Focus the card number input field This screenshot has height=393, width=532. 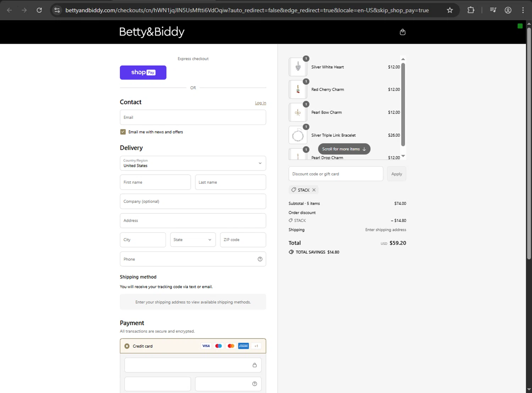point(193,365)
